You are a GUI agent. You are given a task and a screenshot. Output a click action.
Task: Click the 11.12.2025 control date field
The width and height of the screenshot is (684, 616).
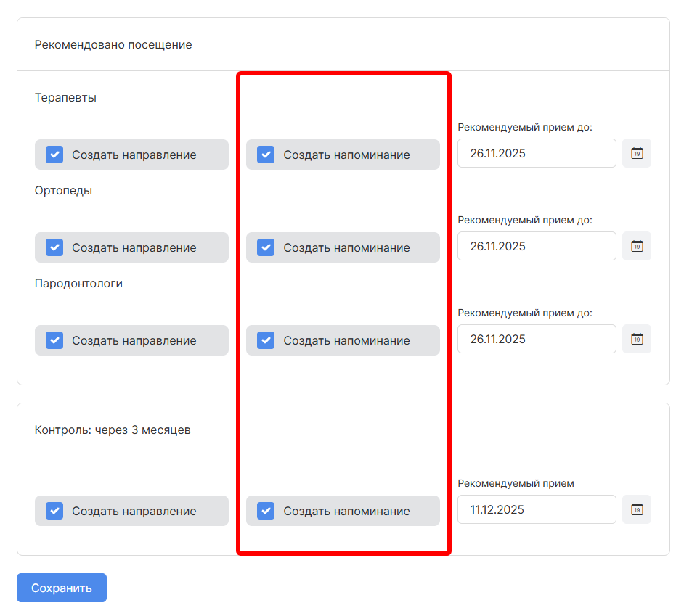[536, 510]
